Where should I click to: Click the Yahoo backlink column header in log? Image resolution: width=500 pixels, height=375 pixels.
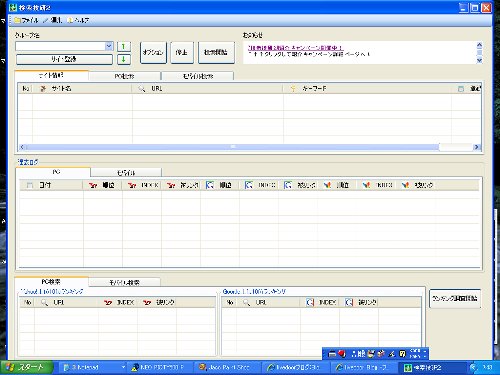pyautogui.click(x=181, y=185)
